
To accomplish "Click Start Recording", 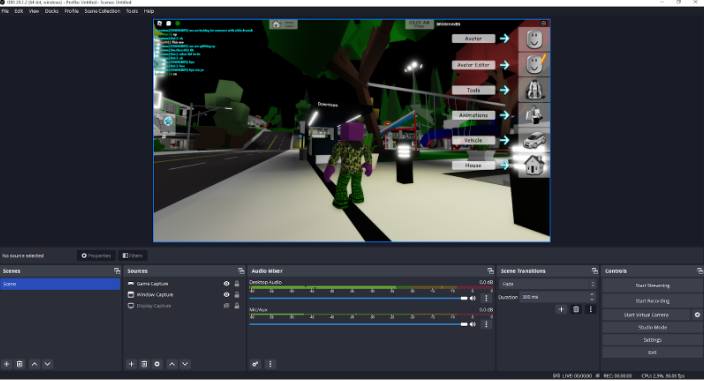I will [652, 301].
